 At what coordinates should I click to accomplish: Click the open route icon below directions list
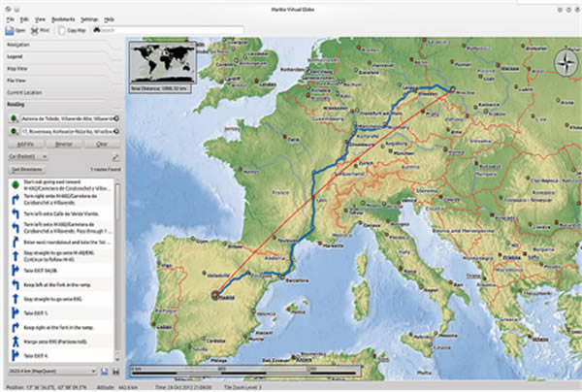pyautogui.click(x=105, y=371)
